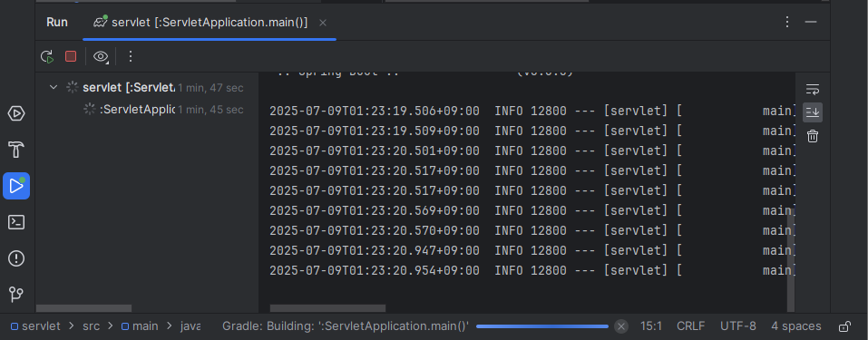Click log line timestamped 01:23:20.570
Screen dimensions: 868x340
coord(532,230)
